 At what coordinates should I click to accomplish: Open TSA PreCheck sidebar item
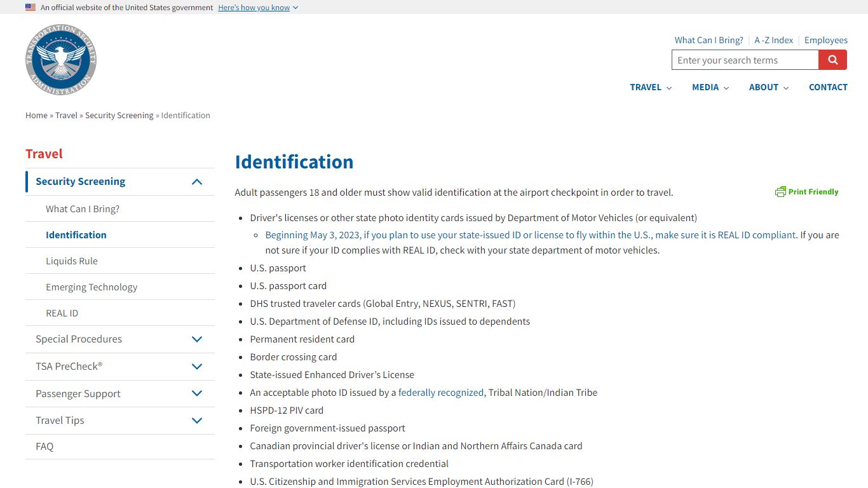point(69,367)
